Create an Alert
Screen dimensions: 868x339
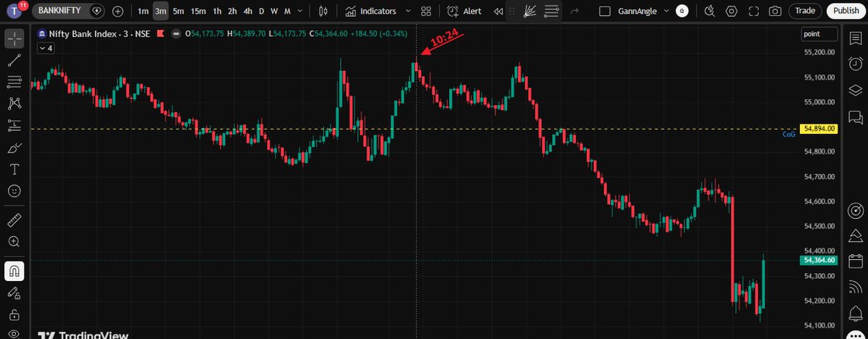tap(464, 11)
